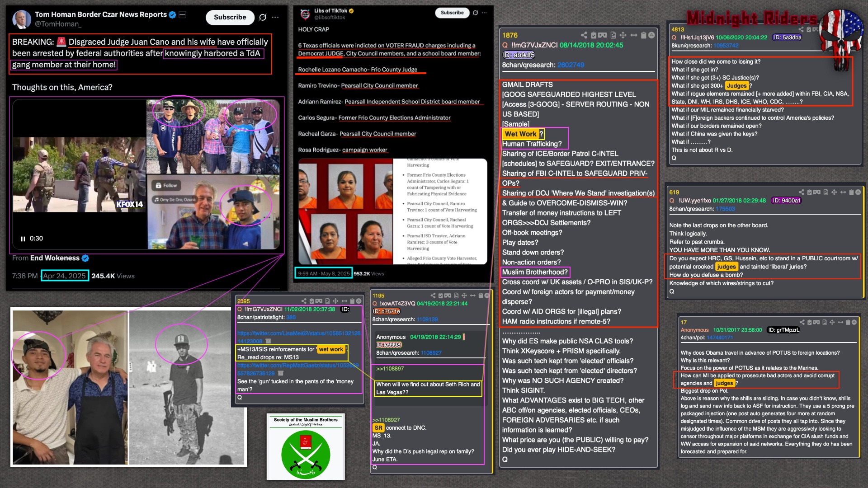The height and width of the screenshot is (488, 868).
Task: Click the clipboard-check icon on post 1876
Action: pyautogui.click(x=594, y=35)
